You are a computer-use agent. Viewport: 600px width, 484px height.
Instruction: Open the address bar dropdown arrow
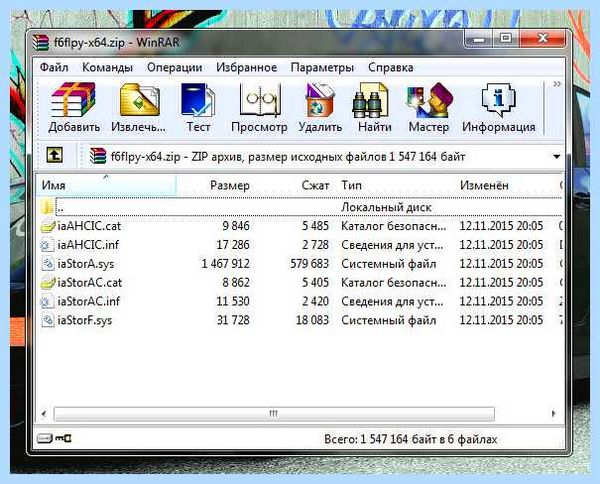coord(557,156)
